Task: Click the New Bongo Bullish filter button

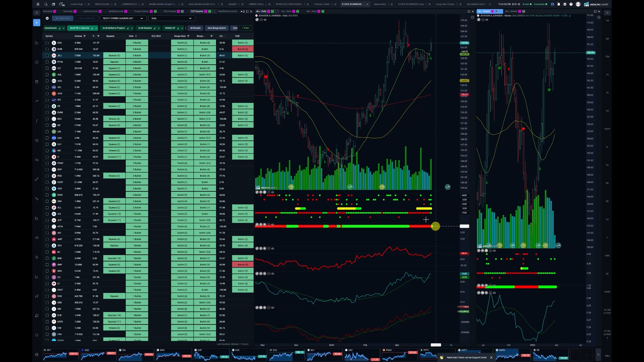Action: tap(217, 28)
